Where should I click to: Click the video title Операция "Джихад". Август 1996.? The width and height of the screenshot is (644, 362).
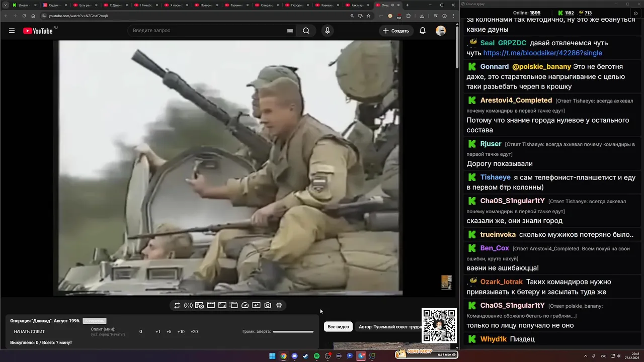pos(45,321)
